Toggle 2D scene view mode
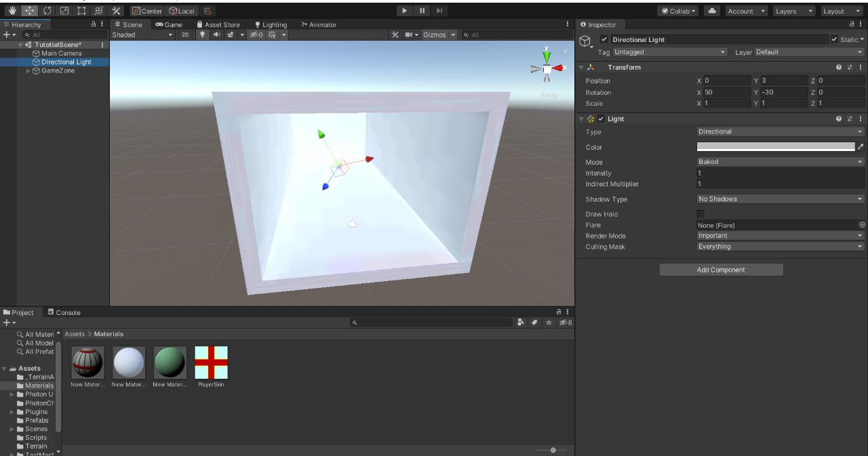This screenshot has width=868, height=456. (x=185, y=35)
